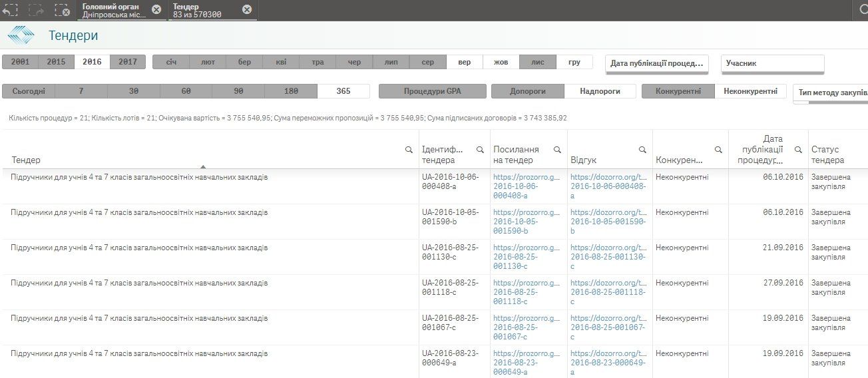Screen dimensions: 868x378
Task: Click the Процедури GPA button
Action: tap(431, 91)
